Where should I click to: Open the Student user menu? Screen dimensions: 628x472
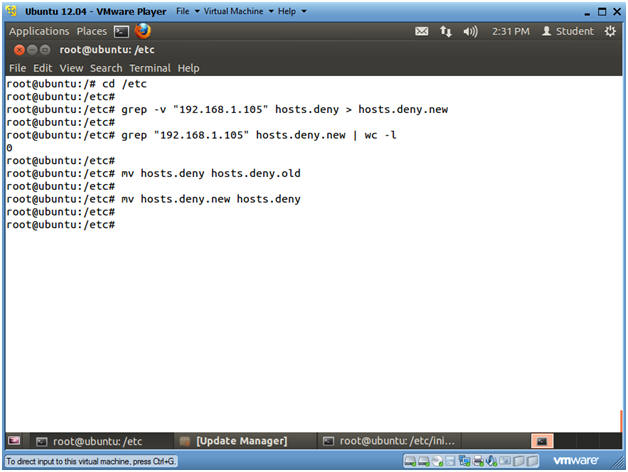(x=568, y=31)
